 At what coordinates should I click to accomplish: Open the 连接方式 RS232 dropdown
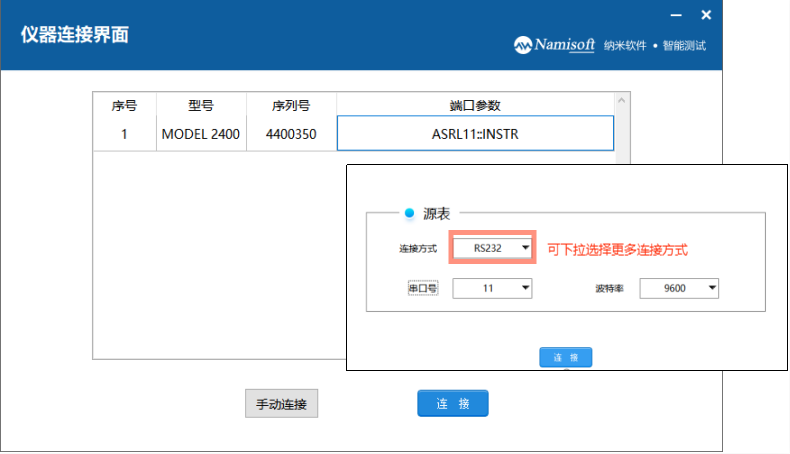(492, 248)
